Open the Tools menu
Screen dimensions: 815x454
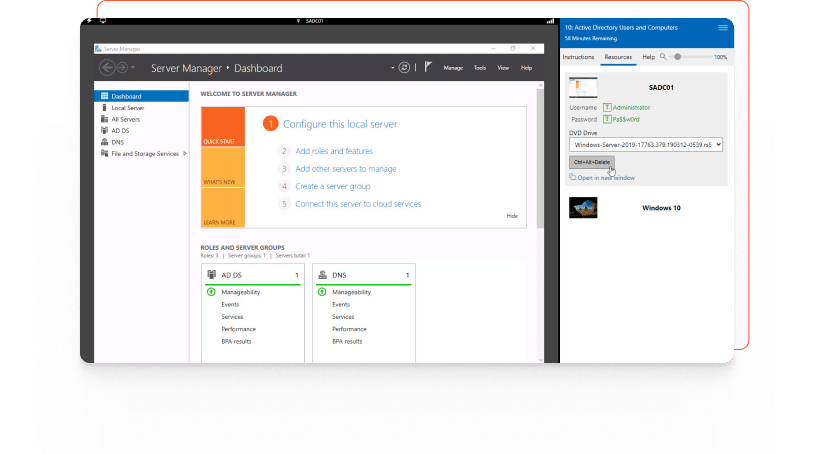(x=480, y=68)
